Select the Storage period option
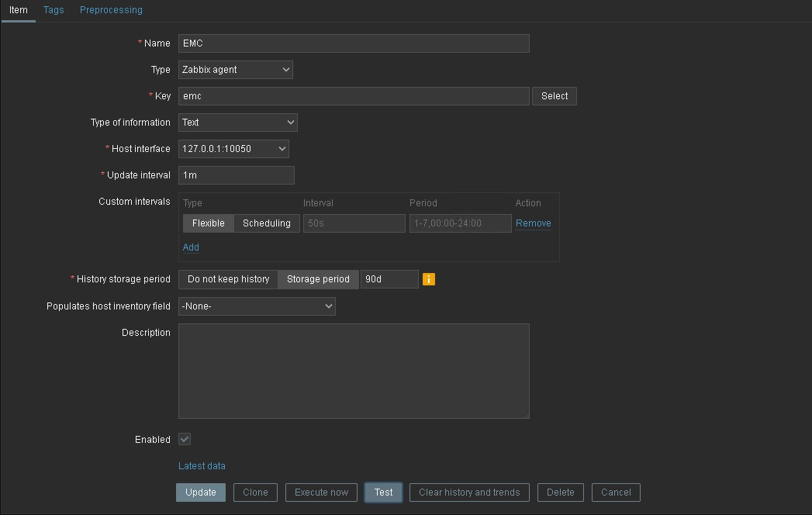 click(318, 279)
